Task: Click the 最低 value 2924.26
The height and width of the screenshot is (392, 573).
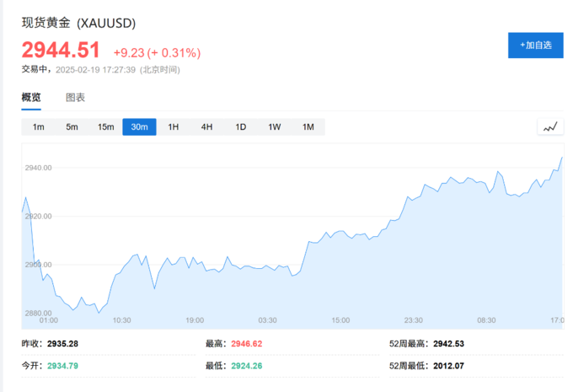Action: pyautogui.click(x=246, y=364)
